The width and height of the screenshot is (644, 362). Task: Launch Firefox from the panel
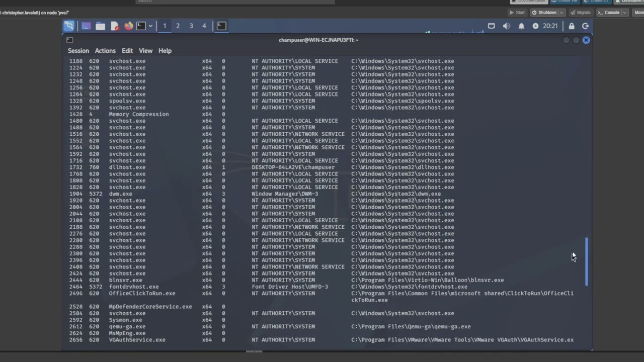point(129,26)
